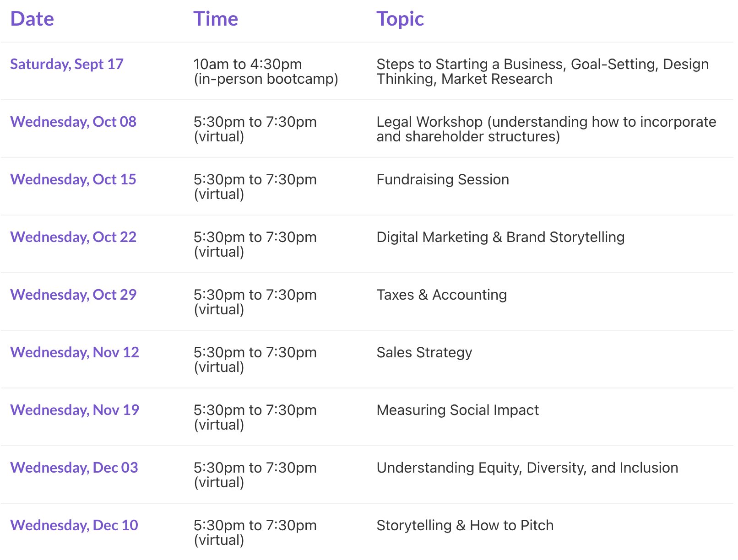Click the Taxes & Accounting topic
Screen dimensions: 738x560
pos(442,295)
